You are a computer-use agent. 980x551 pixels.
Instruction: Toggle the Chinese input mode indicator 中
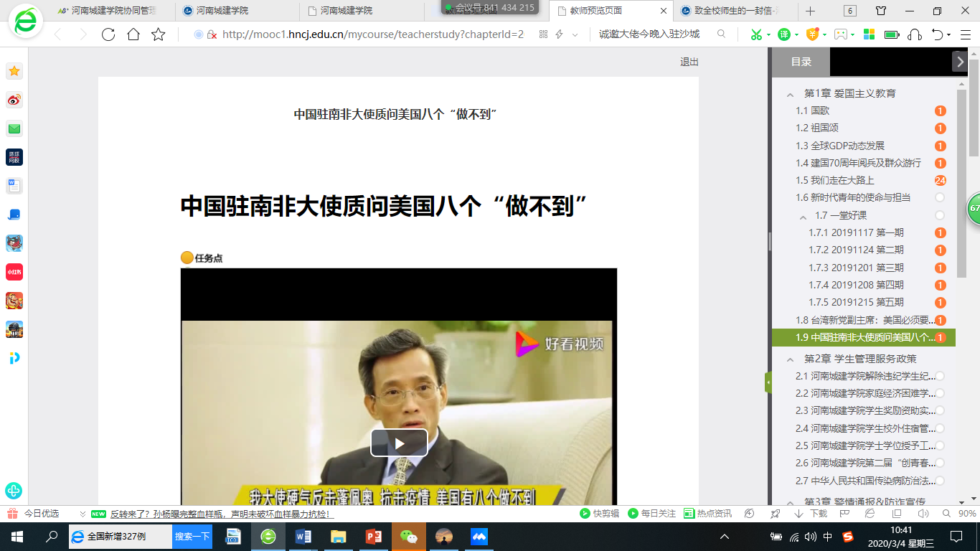[828, 537]
